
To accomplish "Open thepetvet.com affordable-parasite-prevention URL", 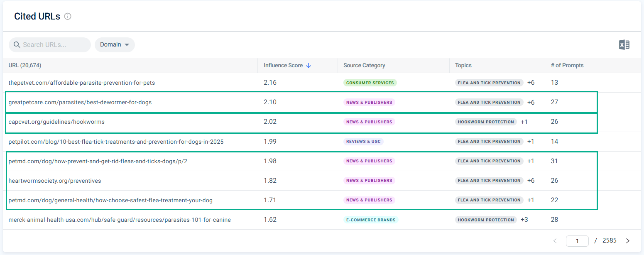I will (82, 83).
